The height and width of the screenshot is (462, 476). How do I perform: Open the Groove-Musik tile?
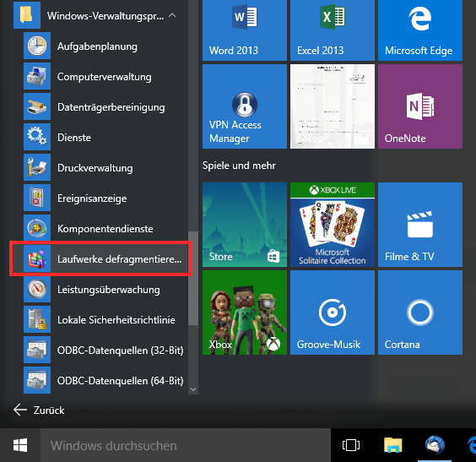pyautogui.click(x=333, y=313)
